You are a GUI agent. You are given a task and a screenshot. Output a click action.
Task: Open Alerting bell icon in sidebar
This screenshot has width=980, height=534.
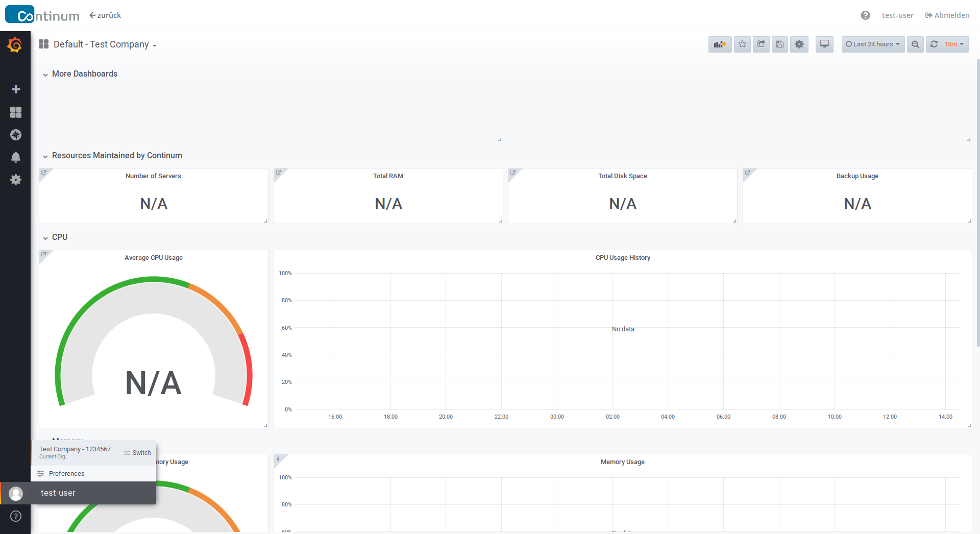(x=16, y=157)
